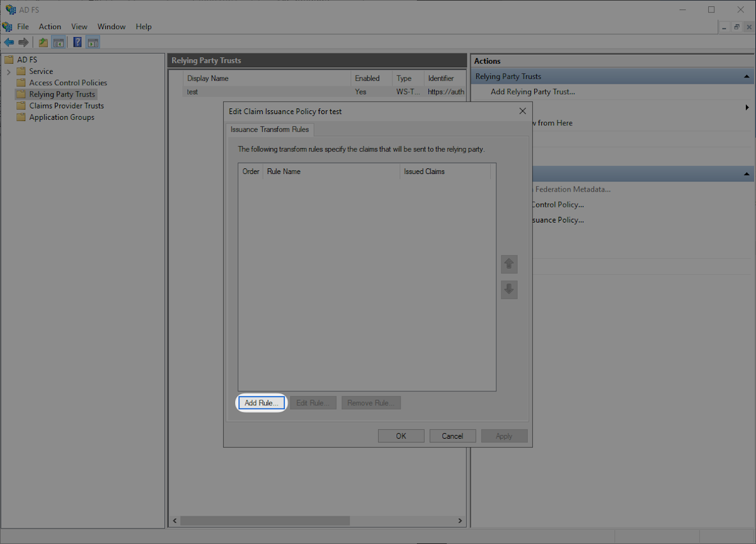Click the Add Rule button
This screenshot has width=756, height=544.
[x=261, y=402]
